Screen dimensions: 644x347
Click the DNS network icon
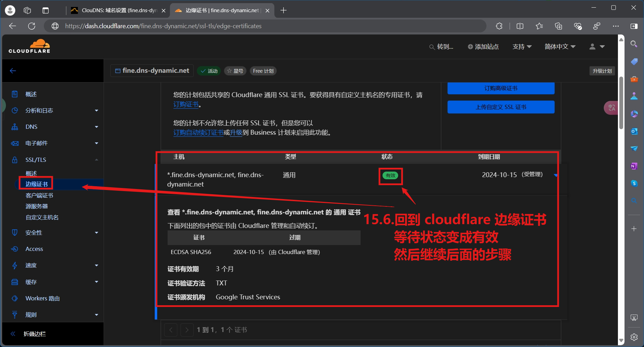point(15,127)
